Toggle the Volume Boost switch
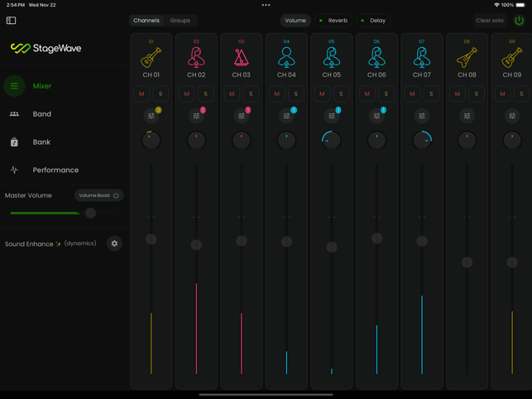 98,195
